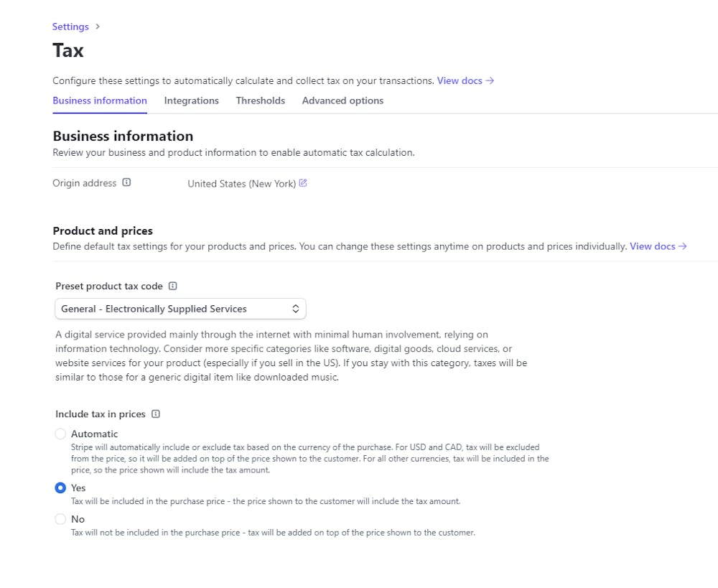Go to the Advanced options tab
Screen dimensions: 718x588
pos(342,101)
